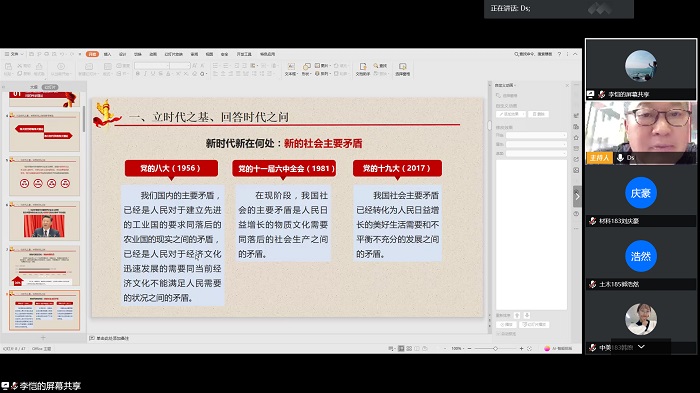Zoom in with the plus icon

[x=521, y=348]
